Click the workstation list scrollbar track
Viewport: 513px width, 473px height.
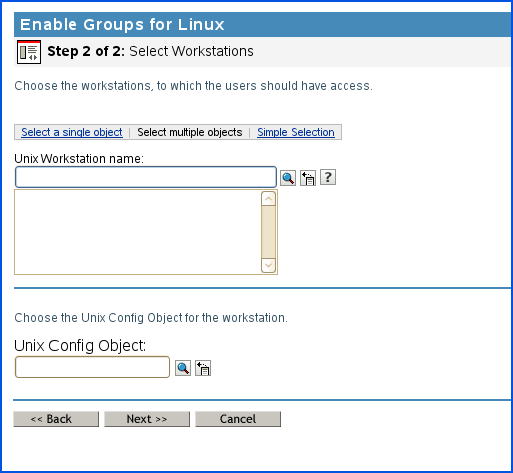[x=268, y=232]
